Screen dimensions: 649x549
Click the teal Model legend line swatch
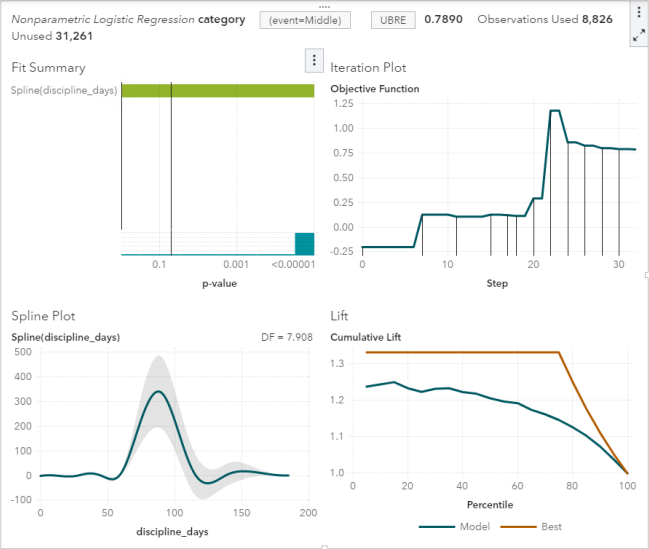437,527
